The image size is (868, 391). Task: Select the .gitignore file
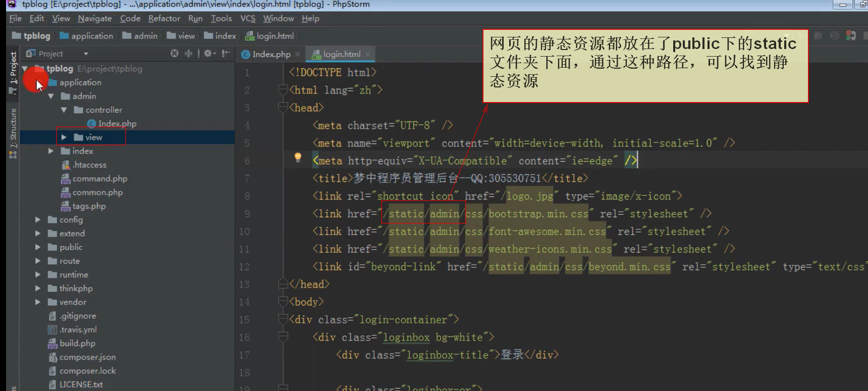tap(72, 316)
